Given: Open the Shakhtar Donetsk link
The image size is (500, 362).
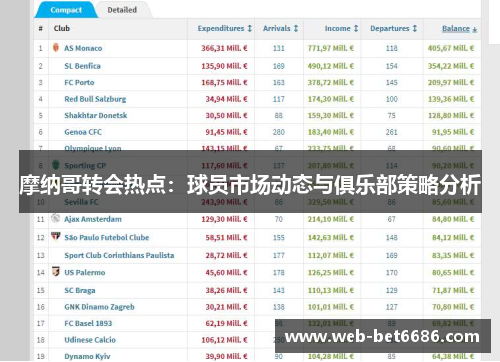Looking at the screenshot, I should (96, 115).
